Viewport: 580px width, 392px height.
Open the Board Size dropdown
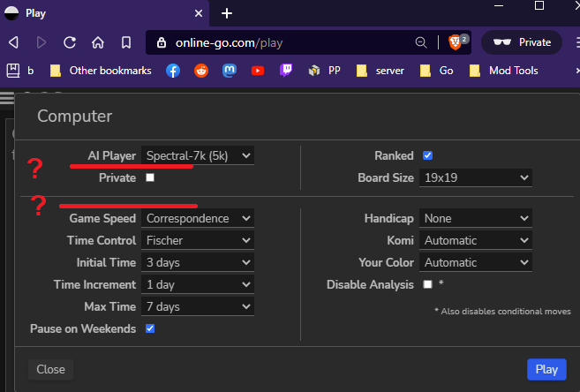[476, 177]
